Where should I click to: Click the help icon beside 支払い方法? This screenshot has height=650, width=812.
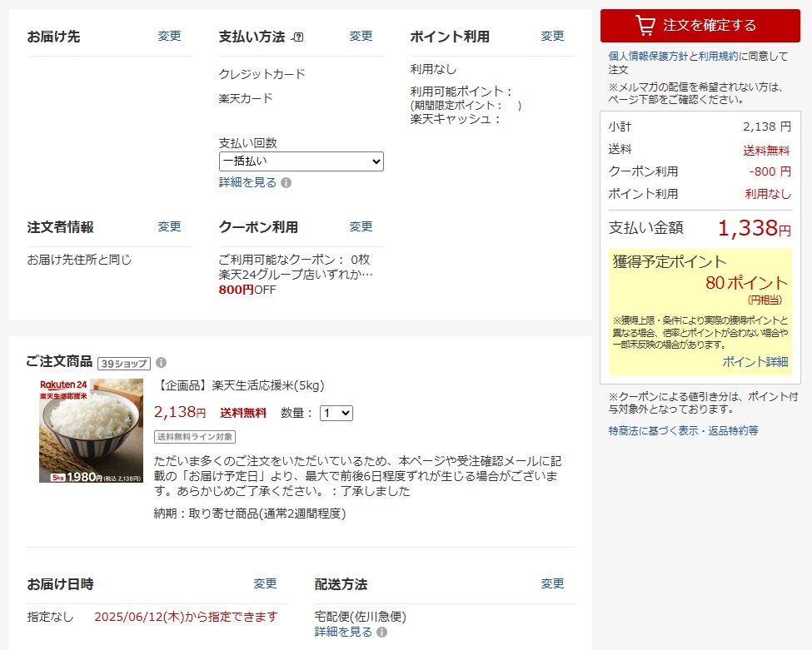click(298, 37)
